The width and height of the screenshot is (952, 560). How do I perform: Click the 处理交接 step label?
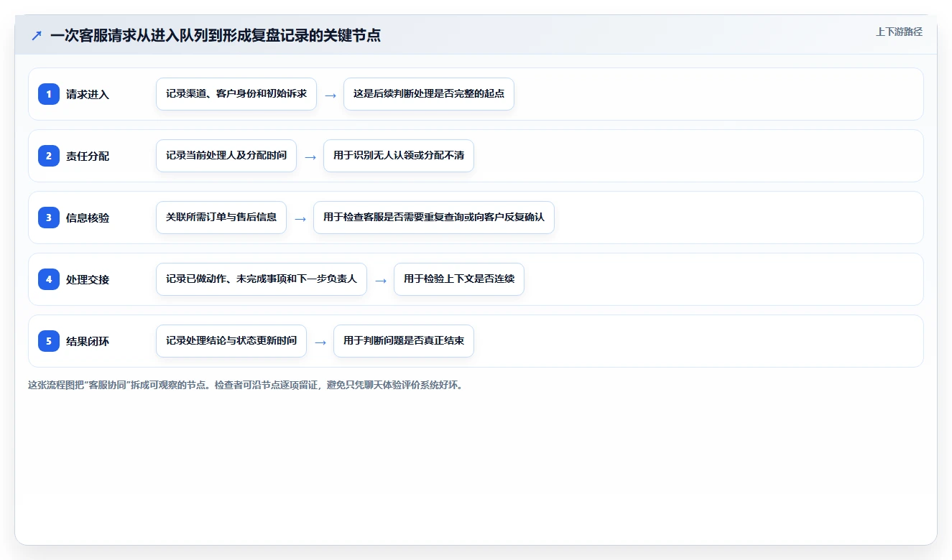pyautogui.click(x=88, y=279)
